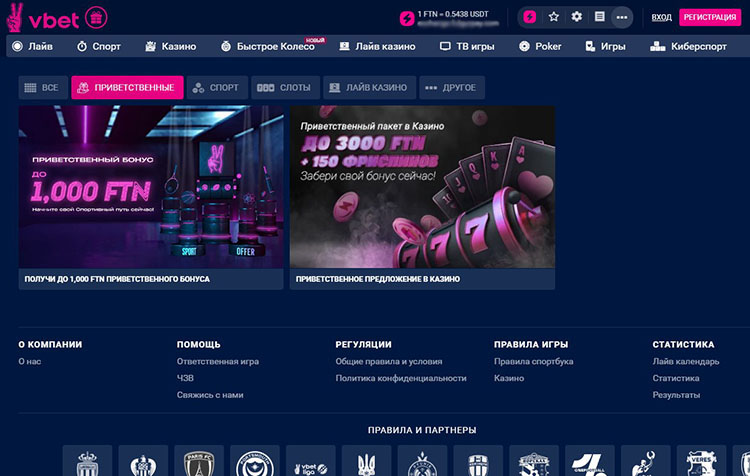
Task: Click the caption ПРИВЕТСТВЕННОЕ ПРЕДЛОЖЕНИЕ В КАЗИНО
Action: click(x=378, y=279)
